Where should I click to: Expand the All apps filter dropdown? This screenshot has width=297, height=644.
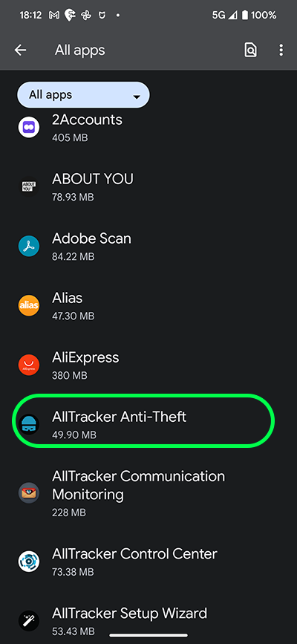pos(83,95)
